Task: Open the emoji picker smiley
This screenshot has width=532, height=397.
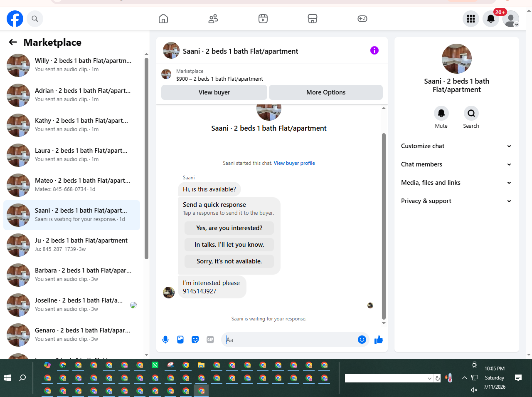Action: 362,340
